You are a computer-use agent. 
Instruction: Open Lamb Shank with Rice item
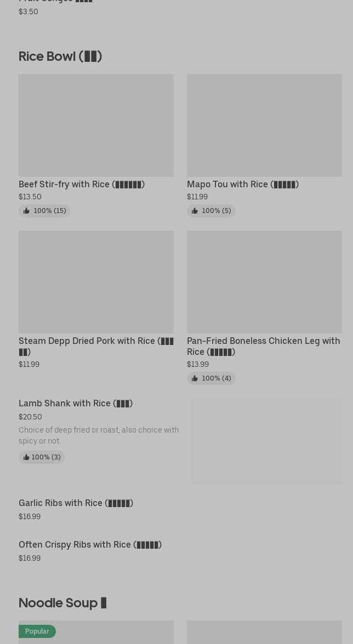[76, 403]
